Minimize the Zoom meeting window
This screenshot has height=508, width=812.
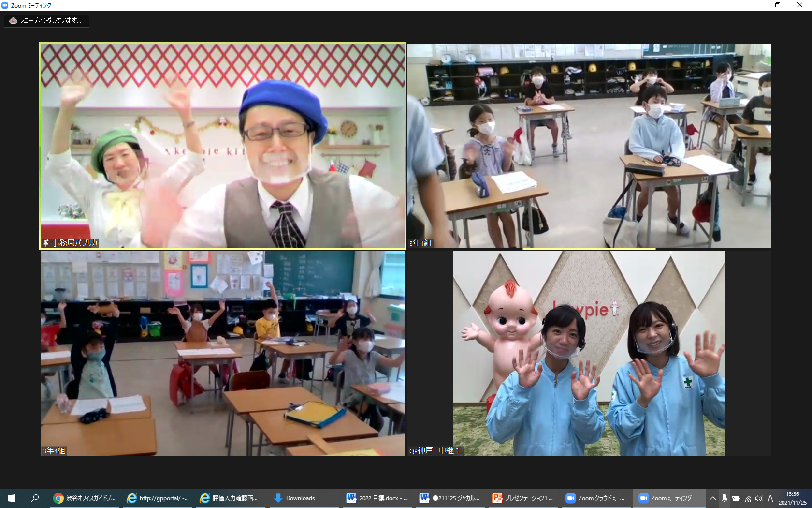pyautogui.click(x=756, y=5)
